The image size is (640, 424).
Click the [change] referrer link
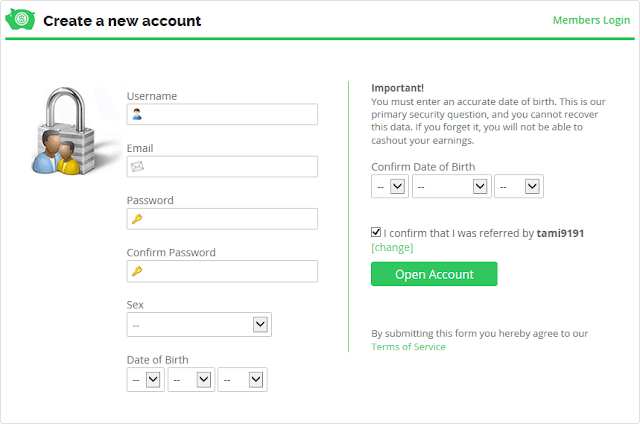click(392, 247)
